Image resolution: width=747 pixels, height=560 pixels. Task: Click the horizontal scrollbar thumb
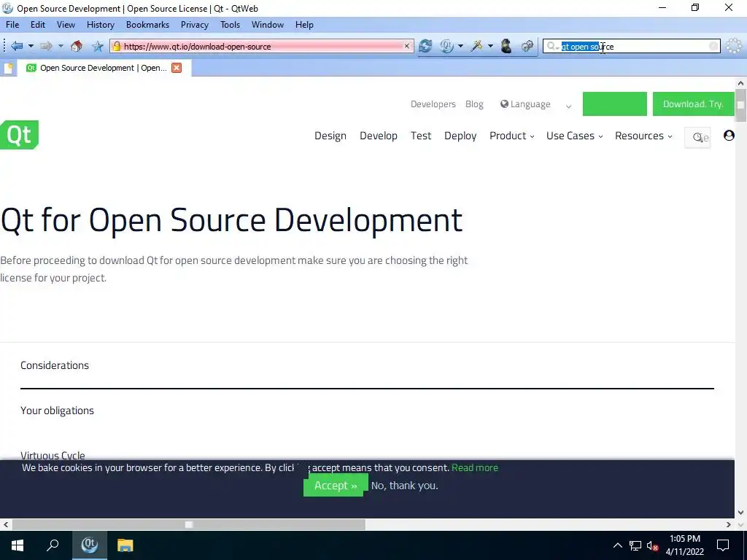click(x=189, y=524)
